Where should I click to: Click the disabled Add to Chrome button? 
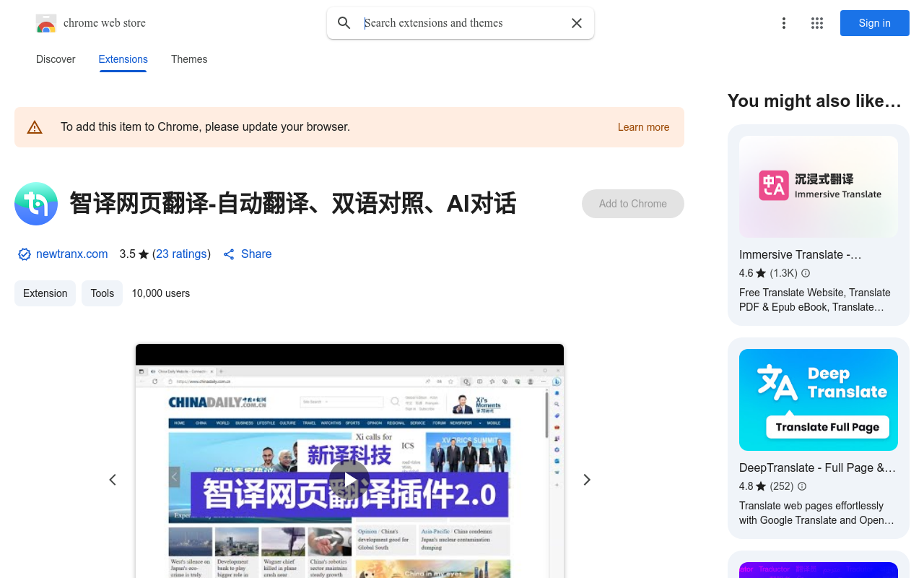point(633,204)
